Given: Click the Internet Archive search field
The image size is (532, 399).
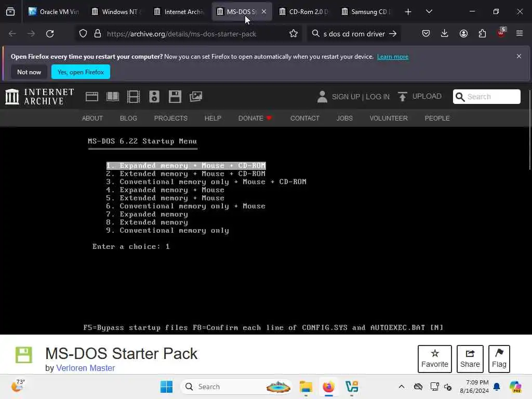Looking at the screenshot, I should pyautogui.click(x=486, y=97).
